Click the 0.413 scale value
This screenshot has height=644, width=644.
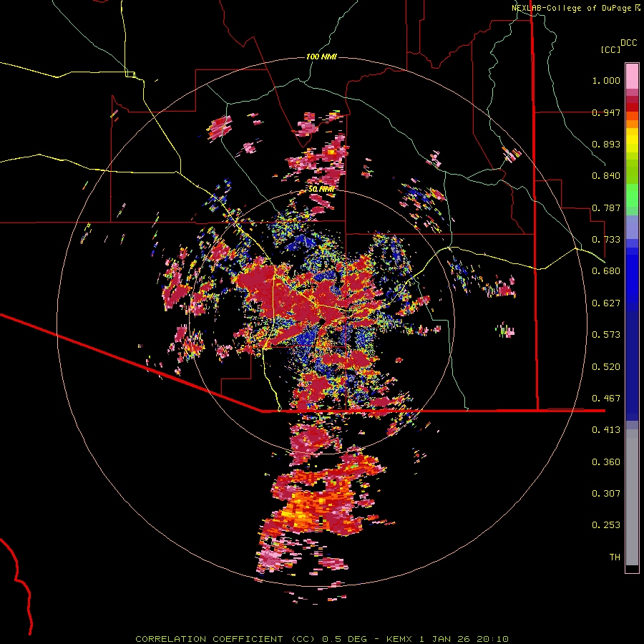[606, 430]
